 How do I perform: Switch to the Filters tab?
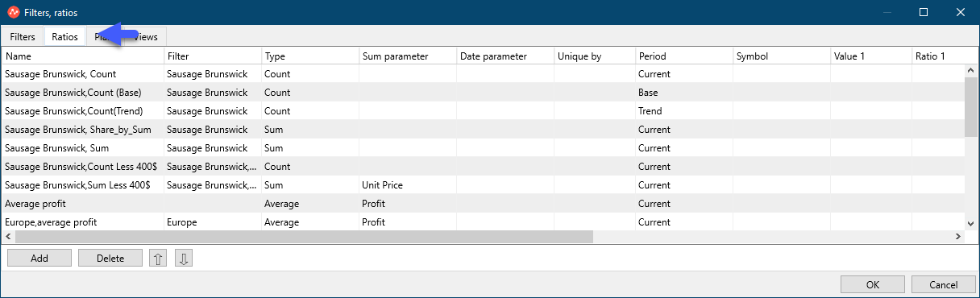[x=23, y=36]
